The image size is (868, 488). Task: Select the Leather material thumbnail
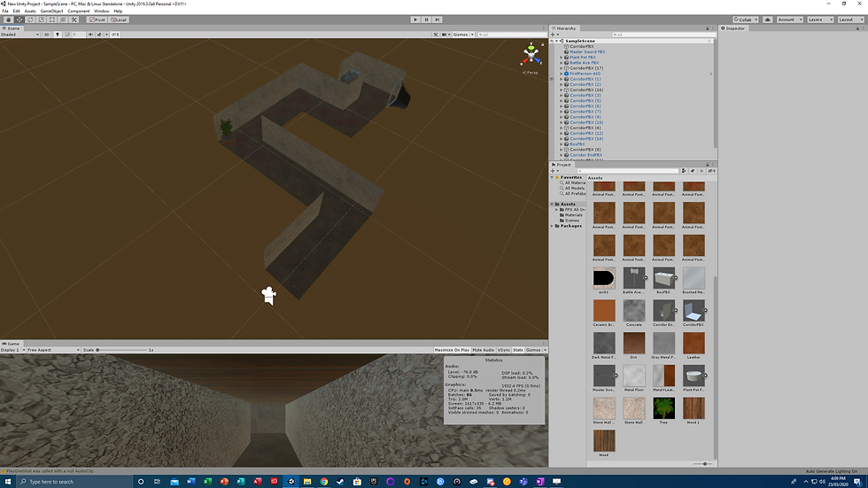pyautogui.click(x=694, y=343)
